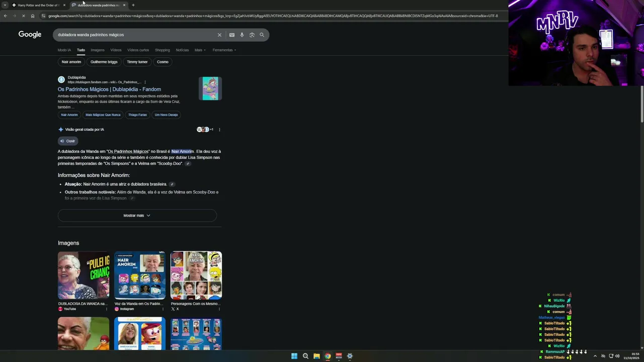Select the Tudo results tab

[x=81, y=50]
